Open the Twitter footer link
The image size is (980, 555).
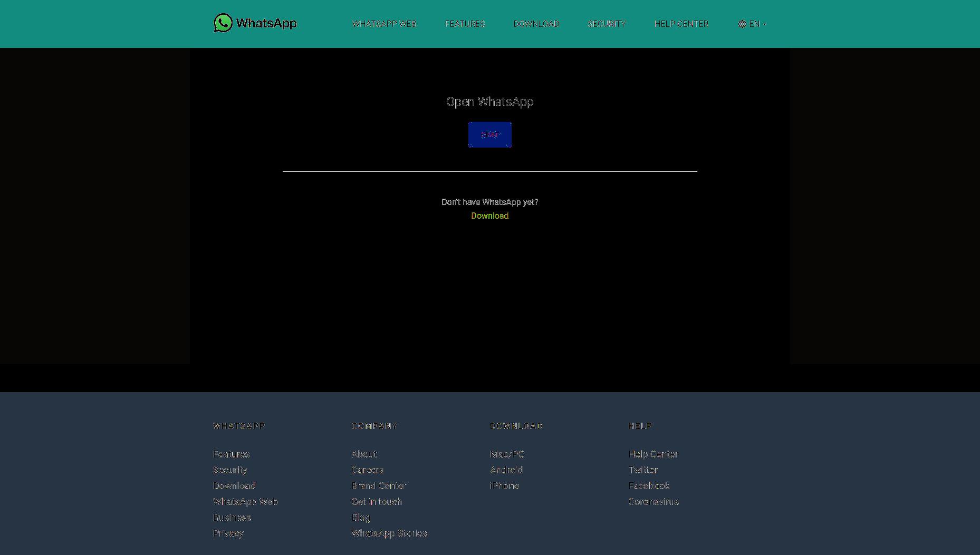[x=643, y=470]
